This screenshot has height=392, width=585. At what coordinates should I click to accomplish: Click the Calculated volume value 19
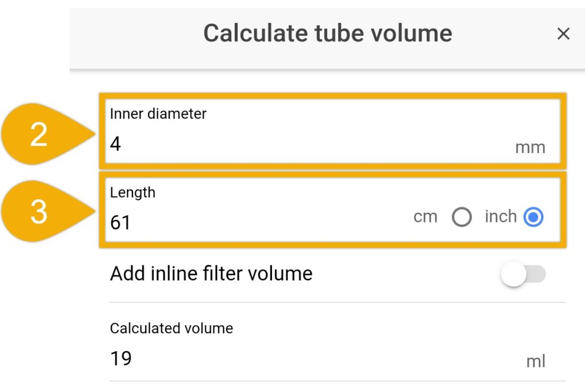[x=121, y=358]
